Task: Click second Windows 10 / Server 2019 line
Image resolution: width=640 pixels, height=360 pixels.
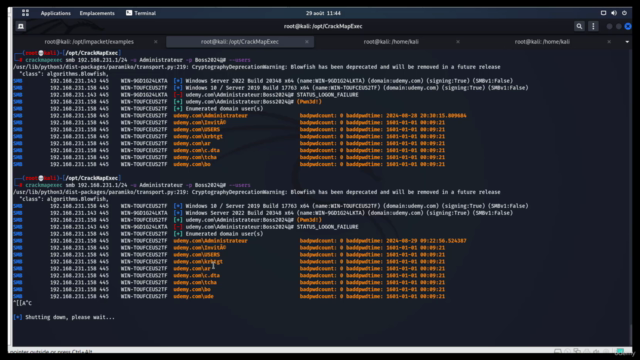Action: (357, 207)
